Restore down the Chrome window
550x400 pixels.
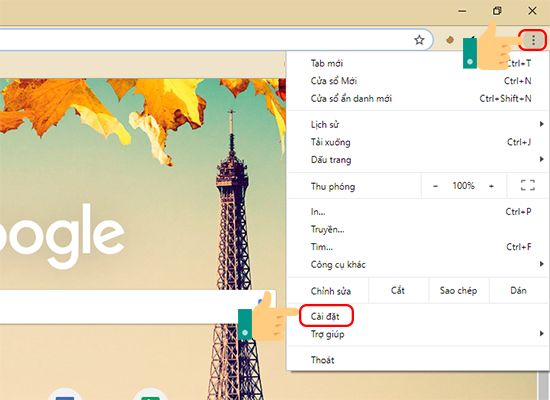(497, 11)
